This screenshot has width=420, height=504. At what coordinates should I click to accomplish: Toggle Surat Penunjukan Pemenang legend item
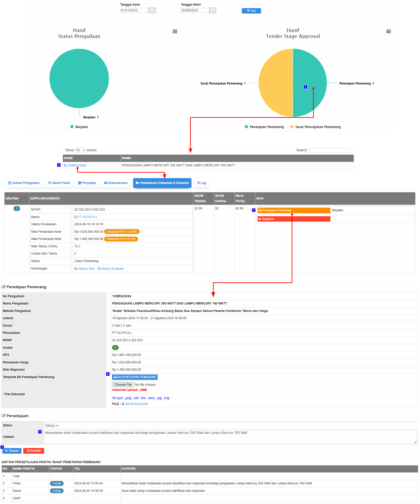pyautogui.click(x=315, y=127)
